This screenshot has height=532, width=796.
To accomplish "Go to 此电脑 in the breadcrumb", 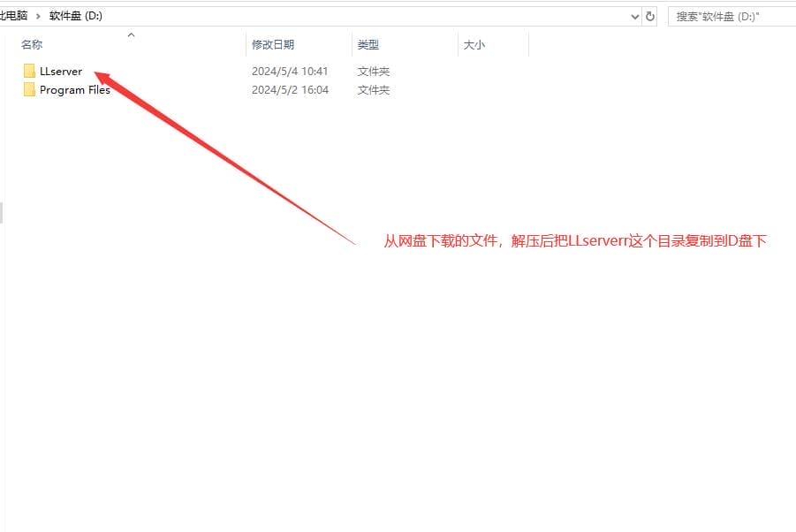I will (x=12, y=16).
